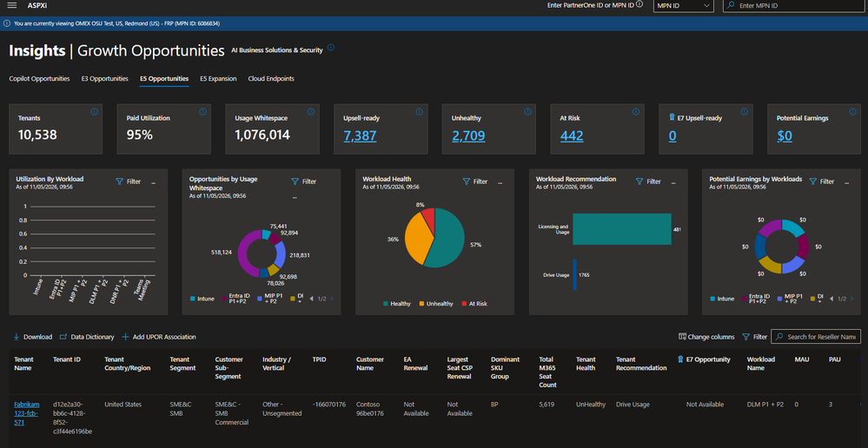Switch to E3 Opportunities tab
The image size is (868, 448).
click(x=104, y=78)
